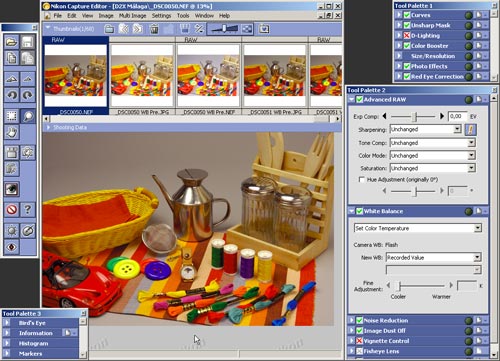
Task: Click the Save floppy disk icon
Action: [x=28, y=42]
